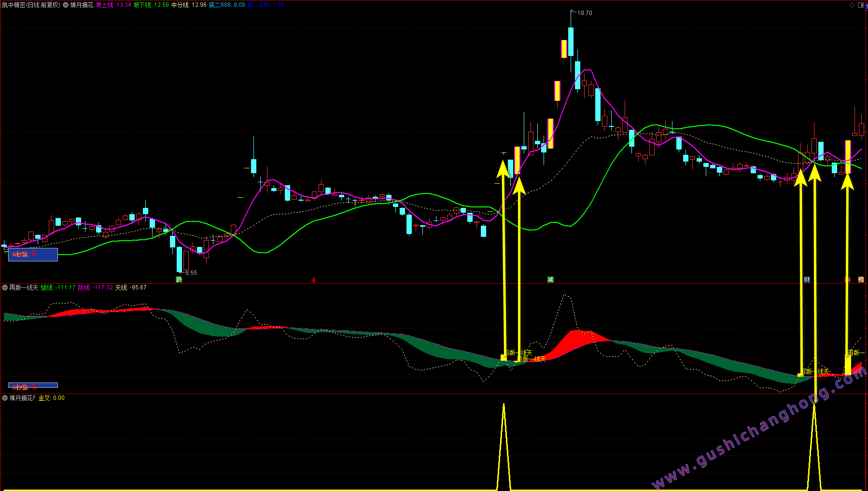
Task: Click the 金叉 0.00 value label
Action: 52,398
